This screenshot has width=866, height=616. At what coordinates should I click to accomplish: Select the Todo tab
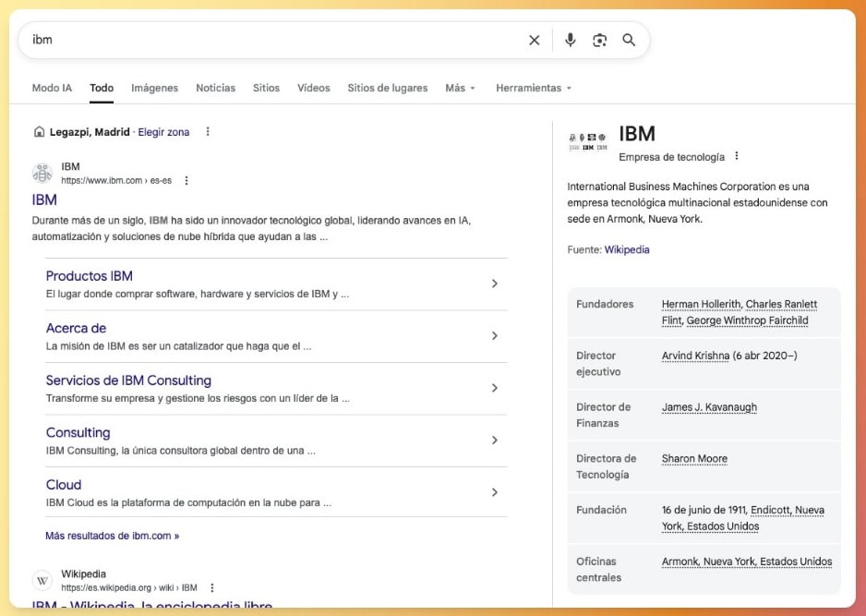[x=102, y=88]
